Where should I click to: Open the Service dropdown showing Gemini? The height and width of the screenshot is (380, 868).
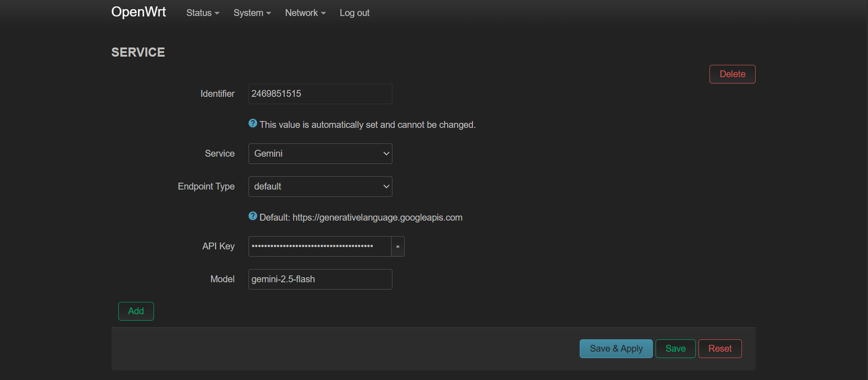tap(320, 154)
